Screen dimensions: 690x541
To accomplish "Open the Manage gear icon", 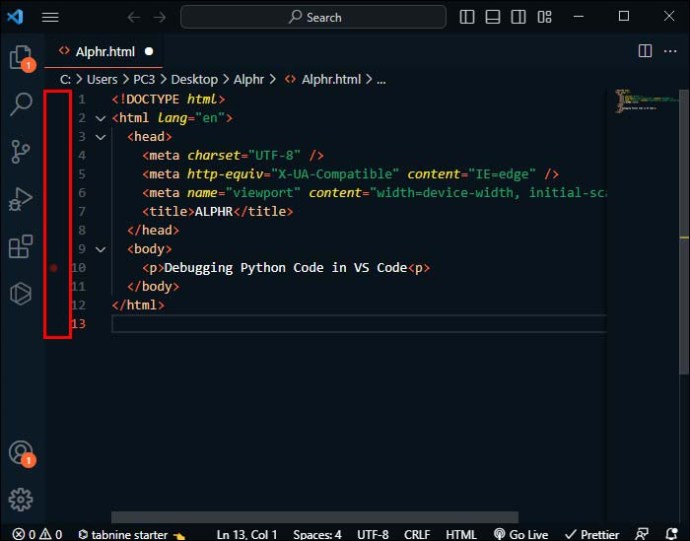I will [21, 500].
